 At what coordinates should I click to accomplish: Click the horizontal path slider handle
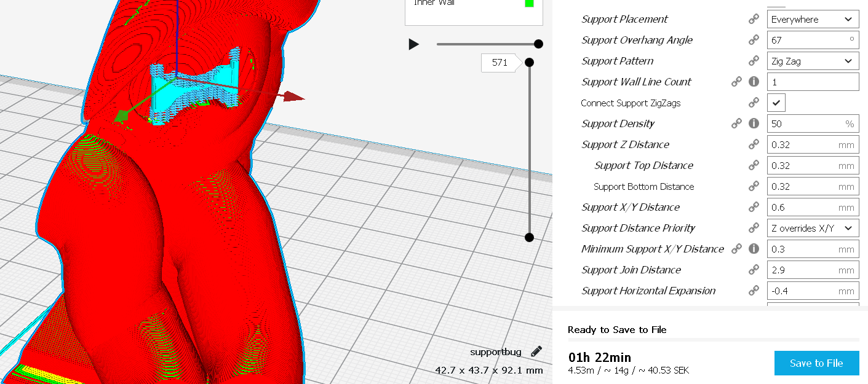coord(538,44)
